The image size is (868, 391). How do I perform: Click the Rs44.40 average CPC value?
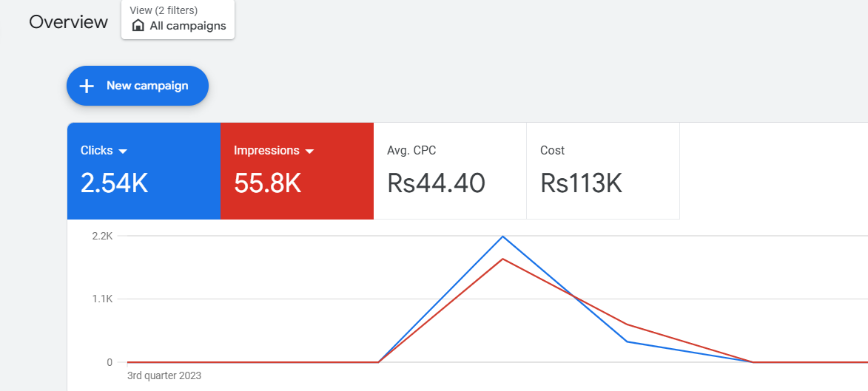click(436, 183)
